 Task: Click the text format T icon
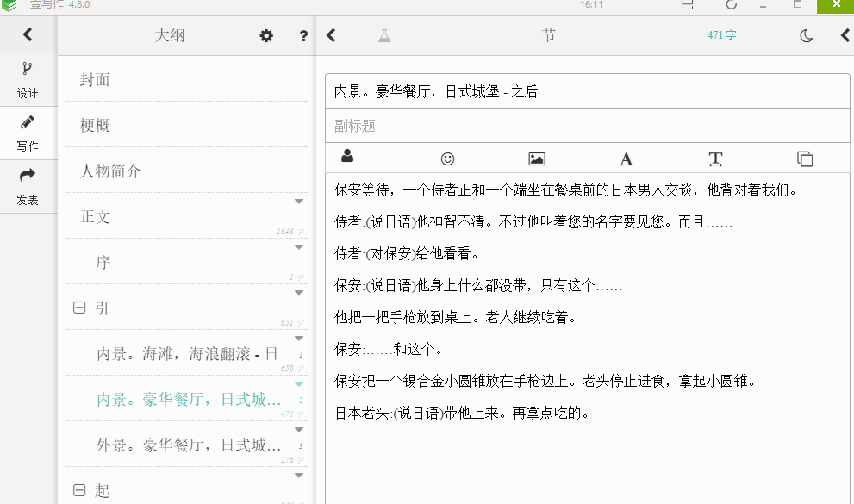[x=715, y=159]
